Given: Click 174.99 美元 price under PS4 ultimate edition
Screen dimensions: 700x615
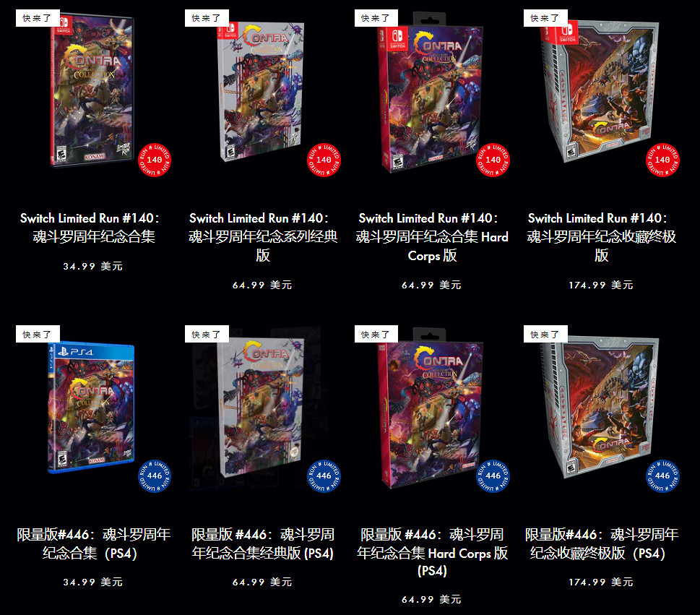Looking at the screenshot, I should pyautogui.click(x=601, y=582).
